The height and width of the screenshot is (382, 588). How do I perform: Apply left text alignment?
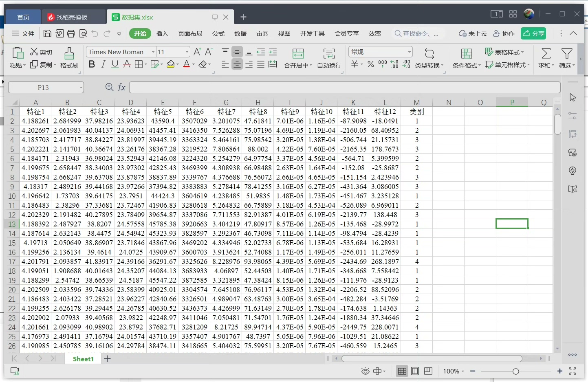click(x=225, y=64)
